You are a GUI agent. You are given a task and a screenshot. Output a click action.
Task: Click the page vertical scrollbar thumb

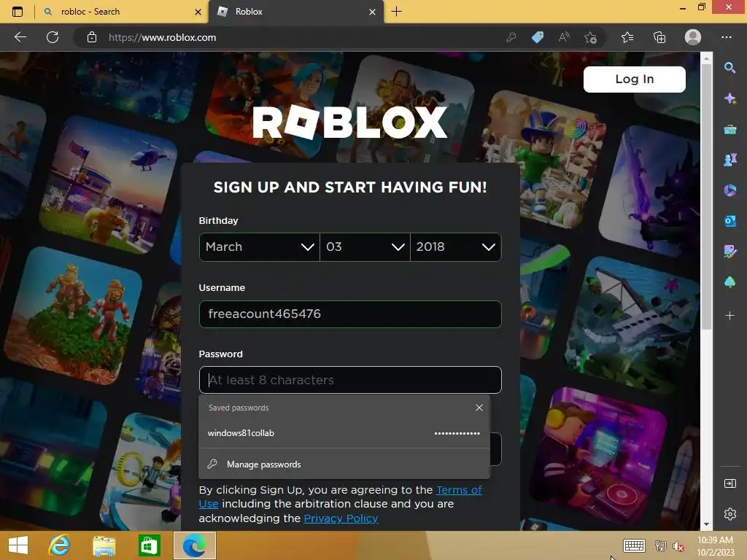click(x=706, y=196)
